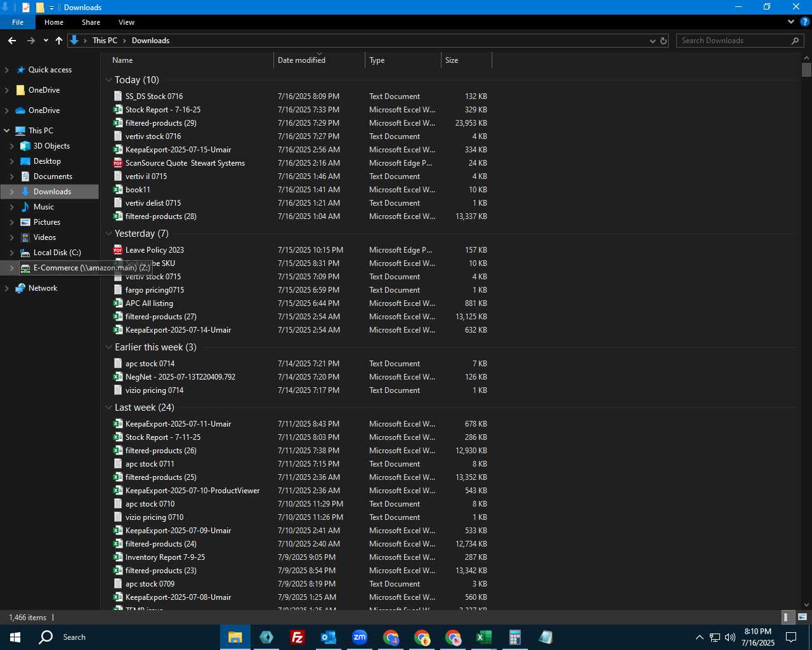Select file vertiv delist 0715
The height and width of the screenshot is (650, 812).
coord(153,203)
